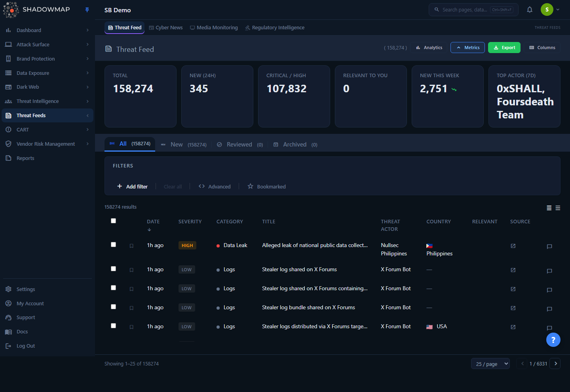This screenshot has width=570, height=392.
Task: Select checkbox for 'Stealer logs distributed via X Forums'
Action: pyautogui.click(x=114, y=326)
